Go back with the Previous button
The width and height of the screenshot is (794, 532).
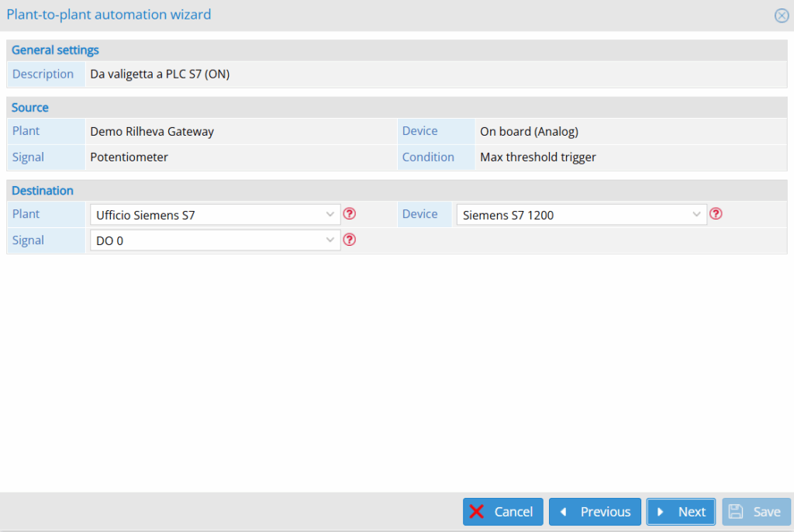[x=595, y=512]
